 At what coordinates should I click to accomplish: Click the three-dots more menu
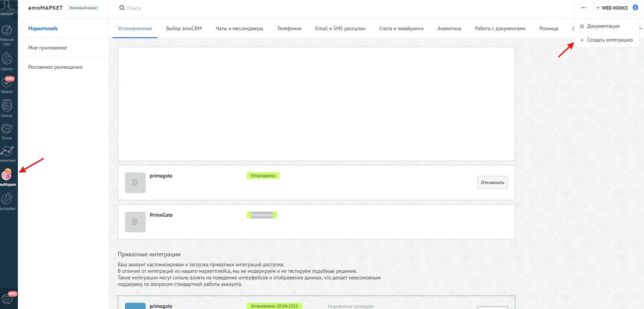583,8
